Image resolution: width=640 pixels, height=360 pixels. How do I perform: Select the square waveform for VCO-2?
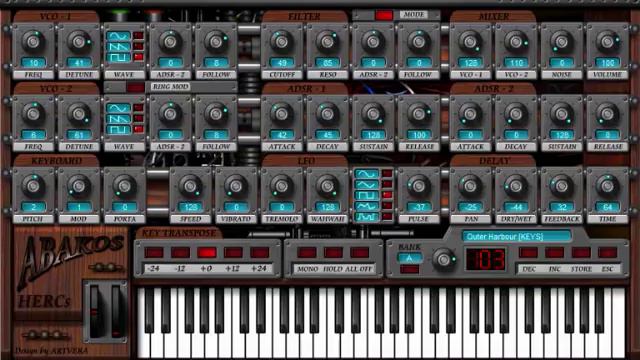pyautogui.click(x=119, y=129)
